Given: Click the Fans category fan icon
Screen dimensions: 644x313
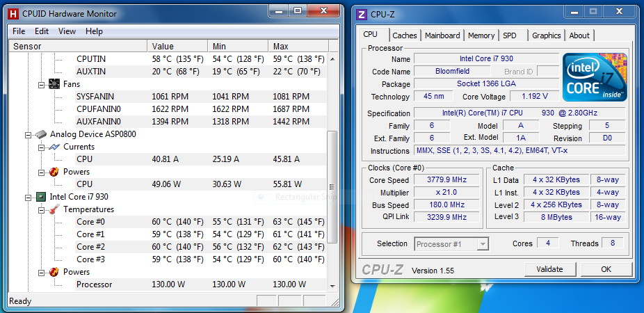Looking at the screenshot, I should pos(55,84).
